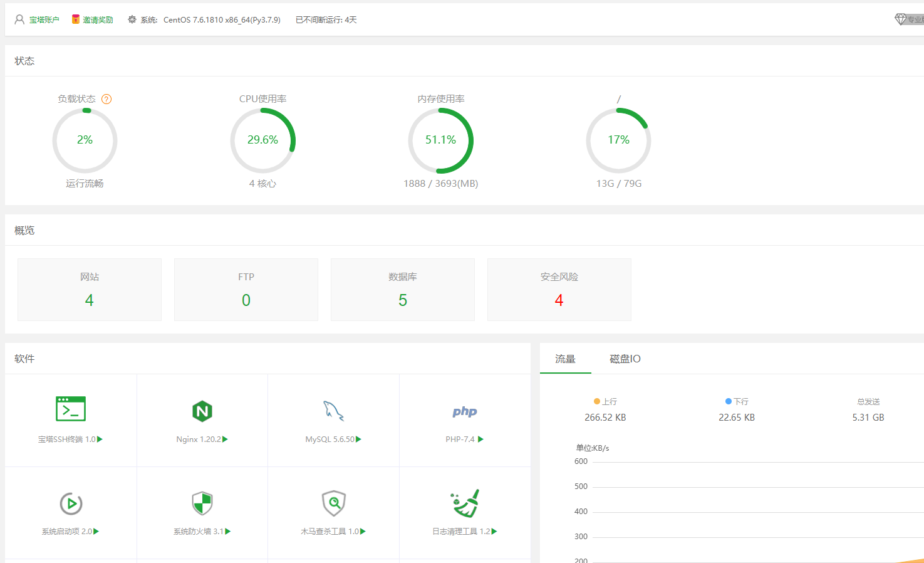Viewport: 924px width, 563px height.
Task: Switch to the 磁盘IO tab
Action: (x=625, y=359)
